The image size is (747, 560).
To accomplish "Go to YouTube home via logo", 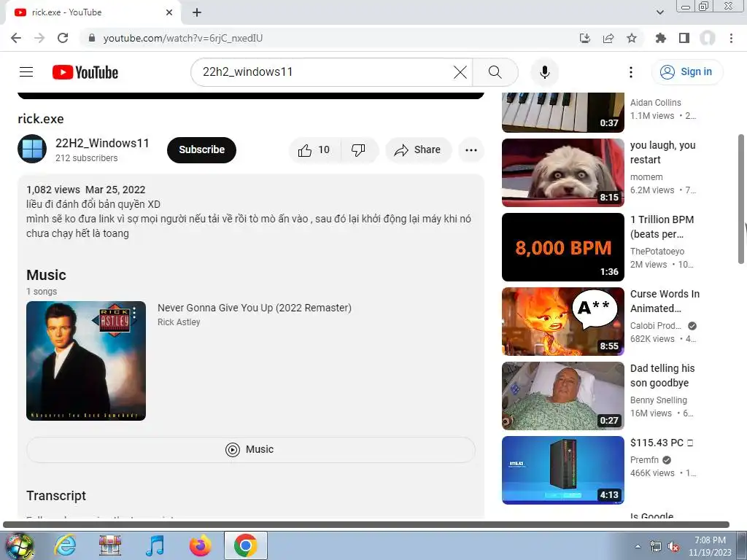I will pos(85,72).
